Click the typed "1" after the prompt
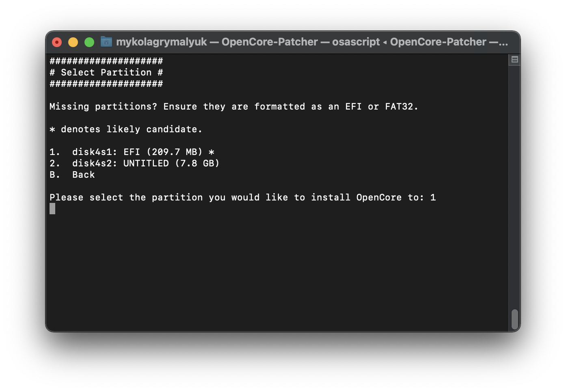This screenshot has width=566, height=392. 433,198
